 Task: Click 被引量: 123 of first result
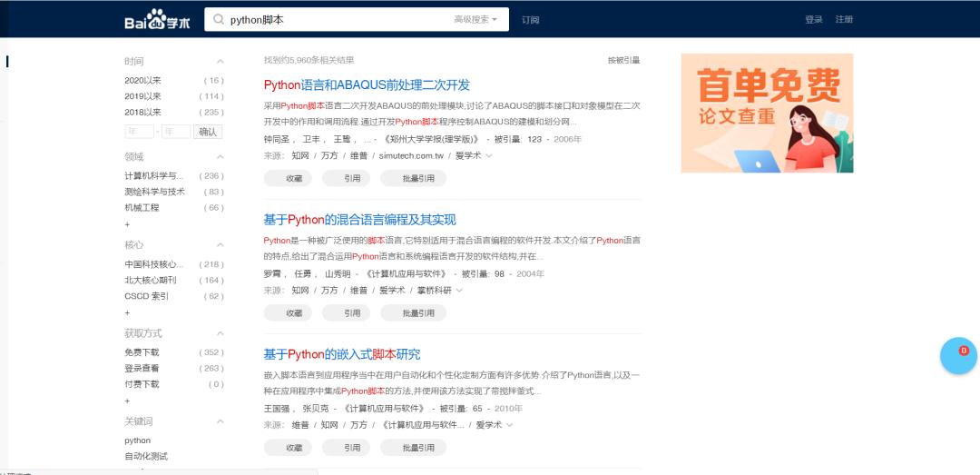(518, 139)
